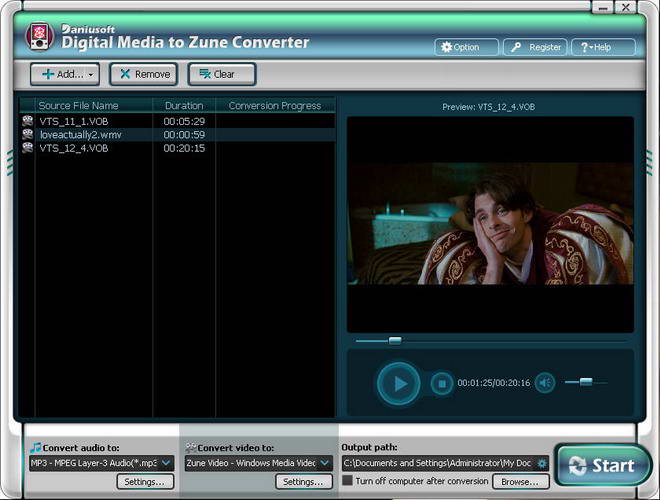Close the converter window
This screenshot has width=660, height=500.
point(626,7)
